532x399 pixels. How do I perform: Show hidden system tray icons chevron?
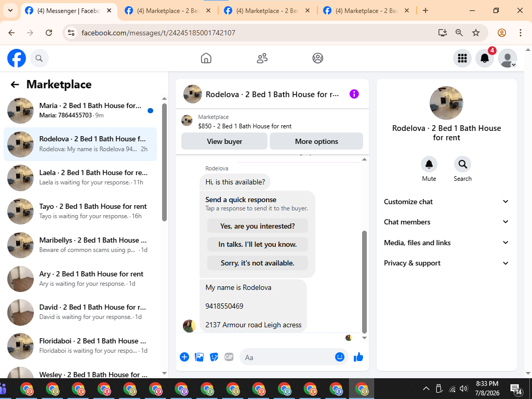[426, 389]
